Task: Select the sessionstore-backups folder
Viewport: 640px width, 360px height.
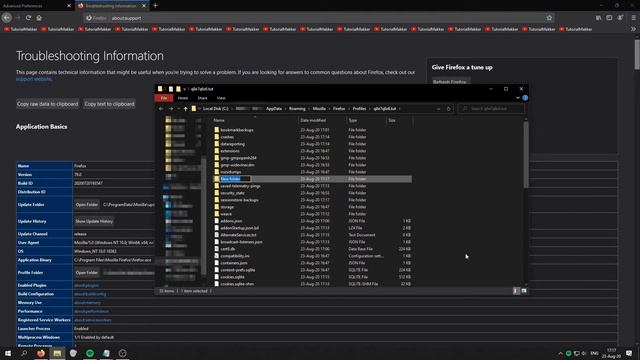Action: click(x=239, y=200)
